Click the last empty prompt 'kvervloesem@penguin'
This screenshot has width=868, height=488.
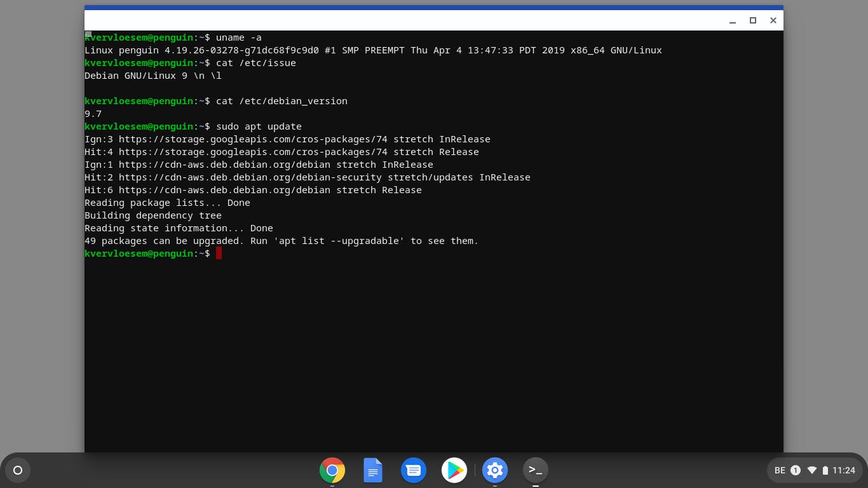click(139, 254)
